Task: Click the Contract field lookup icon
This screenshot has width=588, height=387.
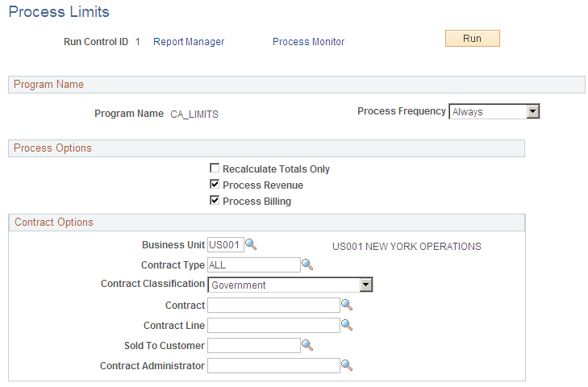Action: click(x=347, y=305)
